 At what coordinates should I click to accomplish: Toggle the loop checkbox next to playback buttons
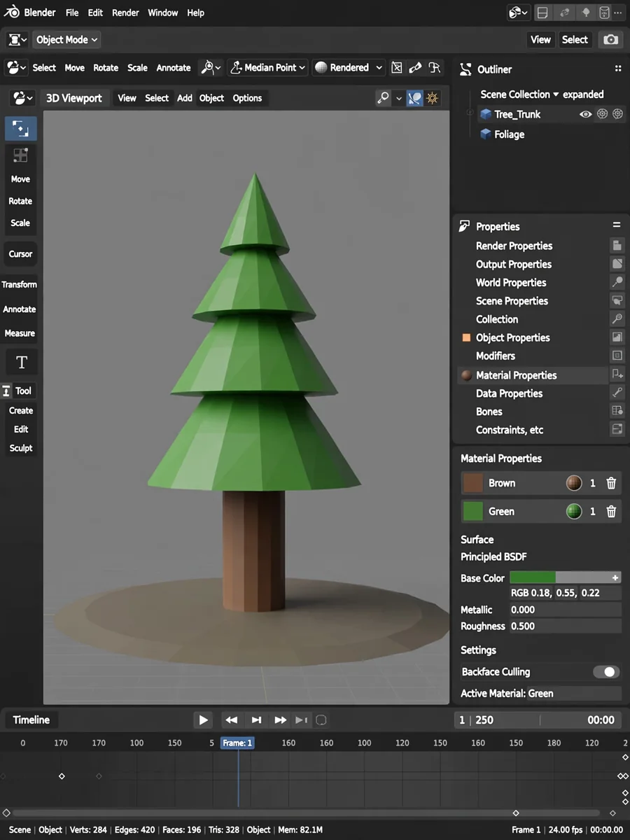pyautogui.click(x=321, y=720)
